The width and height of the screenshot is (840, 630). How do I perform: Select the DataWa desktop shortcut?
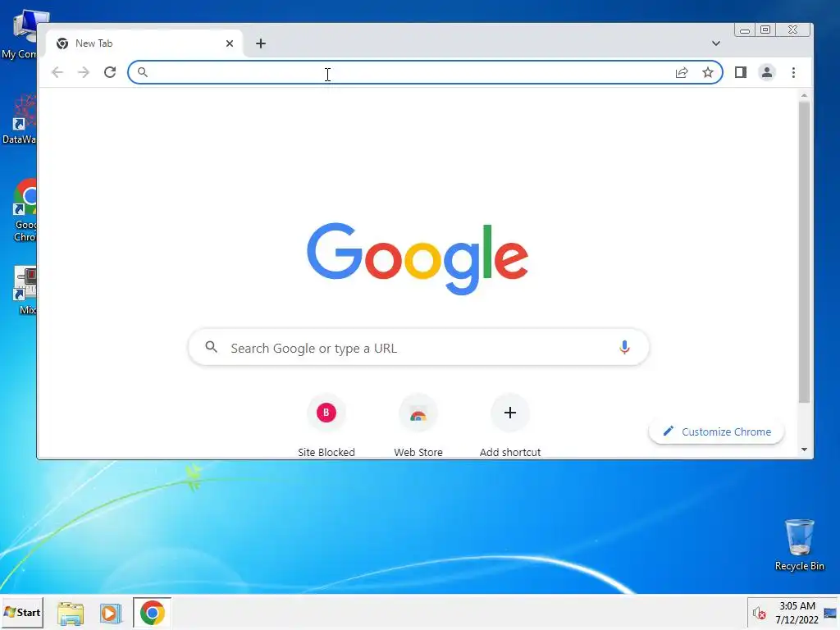pyautogui.click(x=20, y=119)
